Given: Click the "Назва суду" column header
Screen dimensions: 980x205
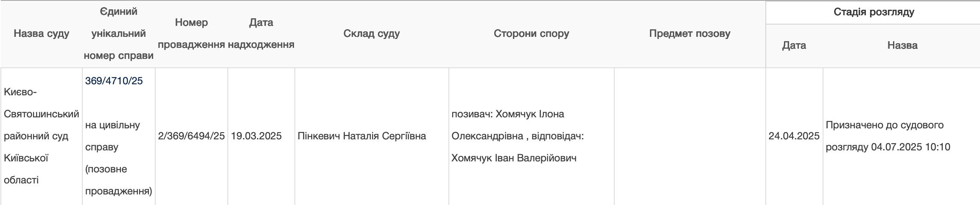Looking at the screenshot, I should (x=41, y=33).
